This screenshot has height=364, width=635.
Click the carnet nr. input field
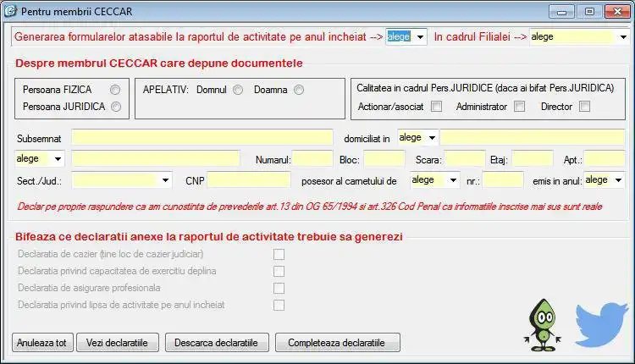click(503, 180)
